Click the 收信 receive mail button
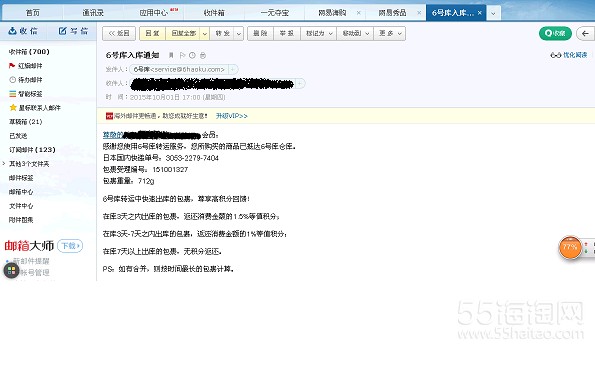The image size is (595, 375). coord(23,31)
